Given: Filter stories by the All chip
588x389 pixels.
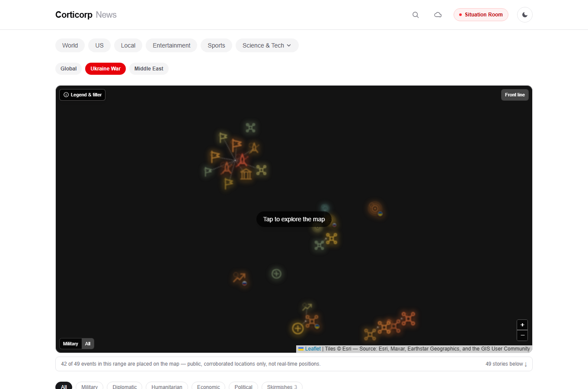Looking at the screenshot, I should coord(64,387).
